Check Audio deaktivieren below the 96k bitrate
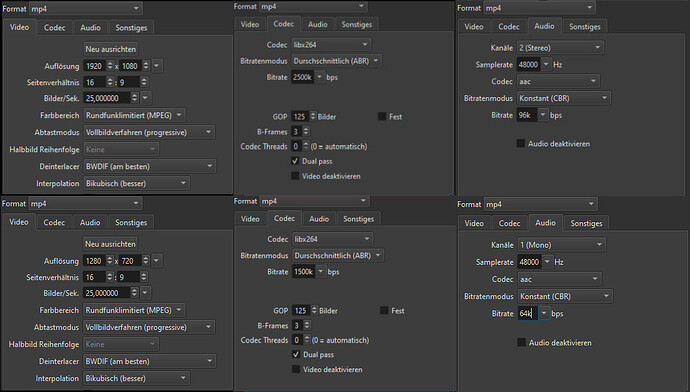 click(x=521, y=143)
